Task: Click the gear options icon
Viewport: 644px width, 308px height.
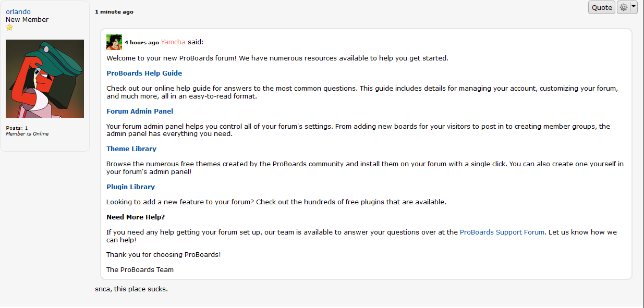Action: [623, 7]
